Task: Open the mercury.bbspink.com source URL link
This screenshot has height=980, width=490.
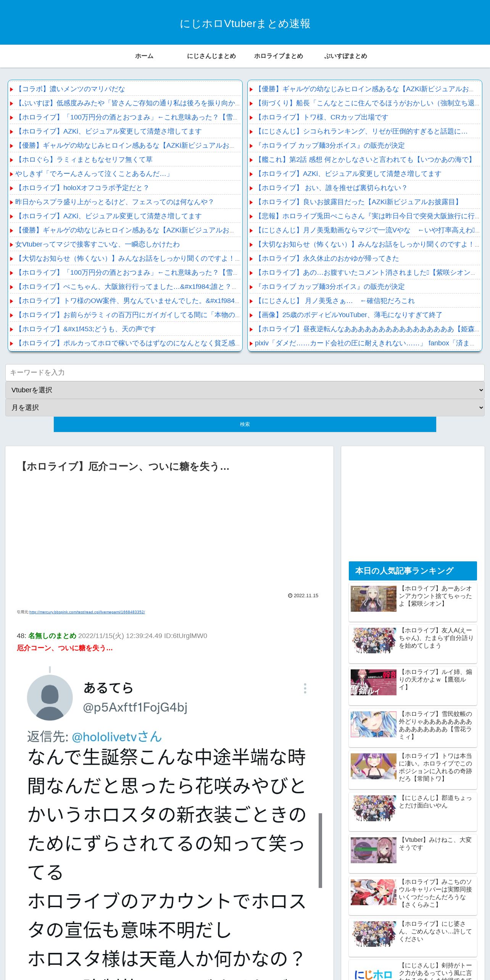Action: tap(87, 612)
